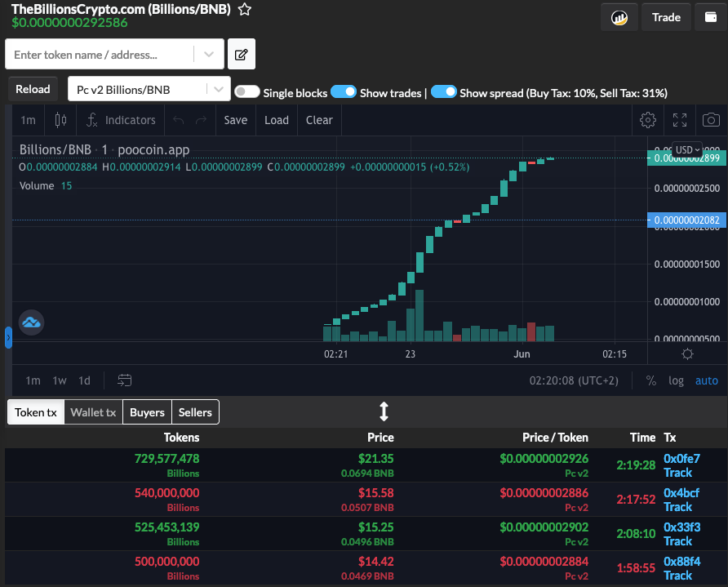Screen dimensions: 728x587
Task: Track wallet for 2:08:10 transaction
Action: pyautogui.click(x=678, y=541)
